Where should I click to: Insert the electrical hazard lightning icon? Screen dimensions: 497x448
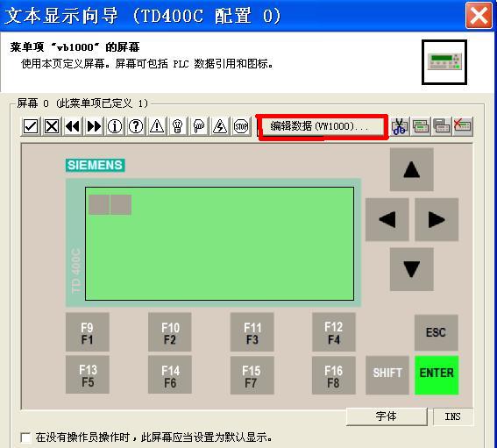click(x=220, y=126)
